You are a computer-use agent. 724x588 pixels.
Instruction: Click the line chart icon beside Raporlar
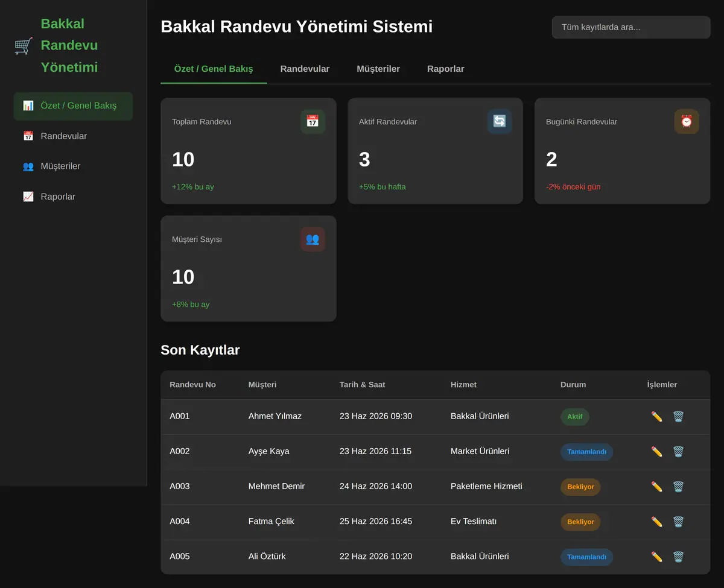(28, 197)
